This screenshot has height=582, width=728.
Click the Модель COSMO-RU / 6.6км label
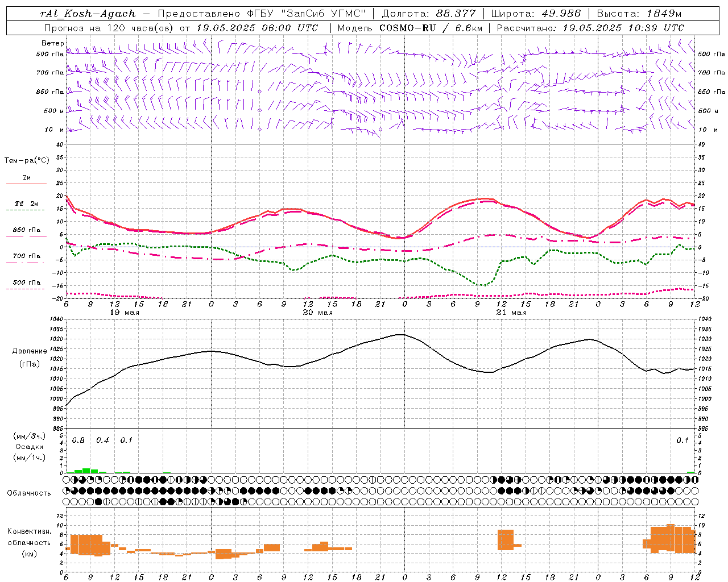pyautogui.click(x=409, y=28)
